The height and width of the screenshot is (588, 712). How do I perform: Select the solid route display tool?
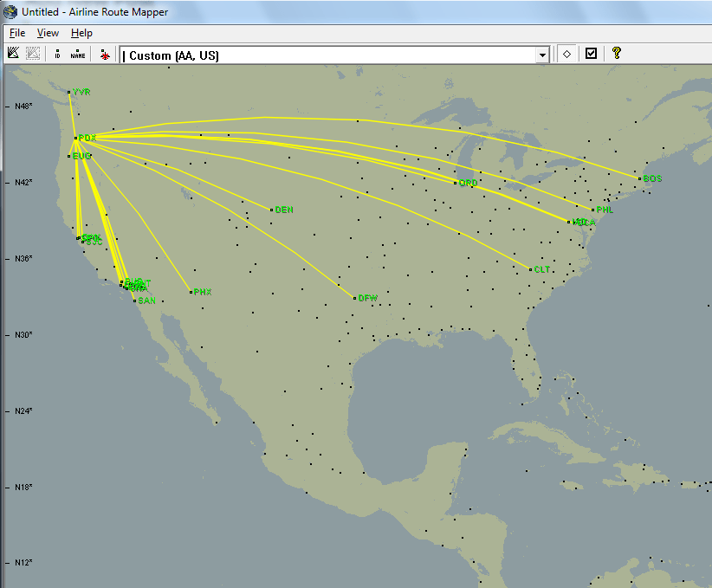[x=12, y=53]
